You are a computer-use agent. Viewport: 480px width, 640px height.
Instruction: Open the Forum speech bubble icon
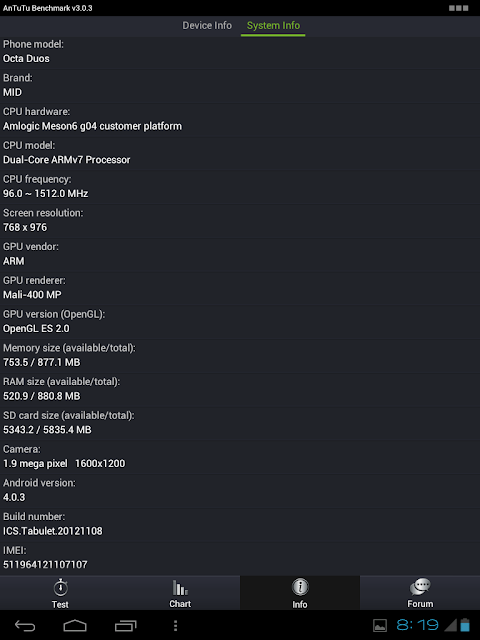click(420, 587)
